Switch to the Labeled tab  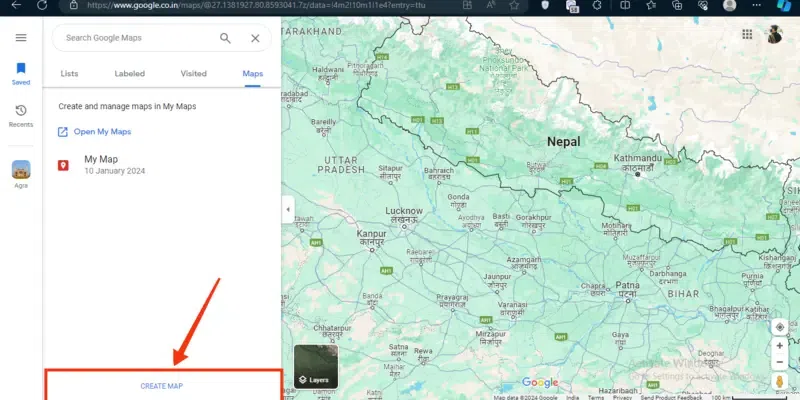(130, 73)
